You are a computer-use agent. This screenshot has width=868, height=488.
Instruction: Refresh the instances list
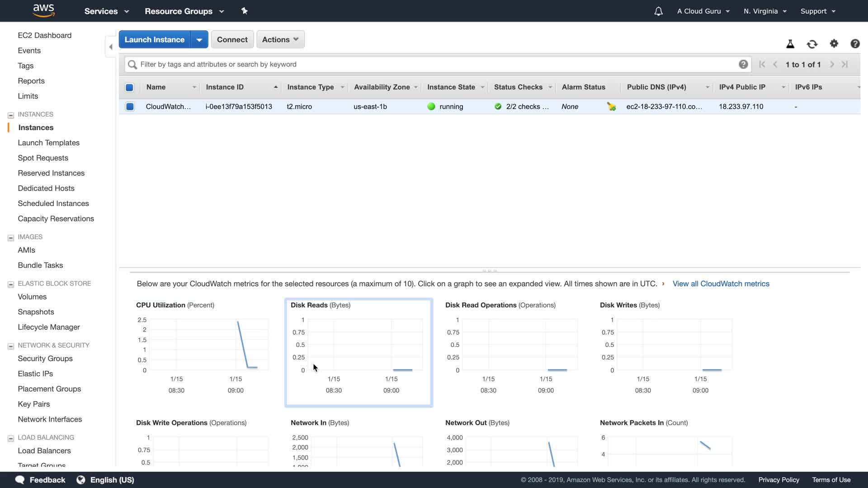pos(812,44)
